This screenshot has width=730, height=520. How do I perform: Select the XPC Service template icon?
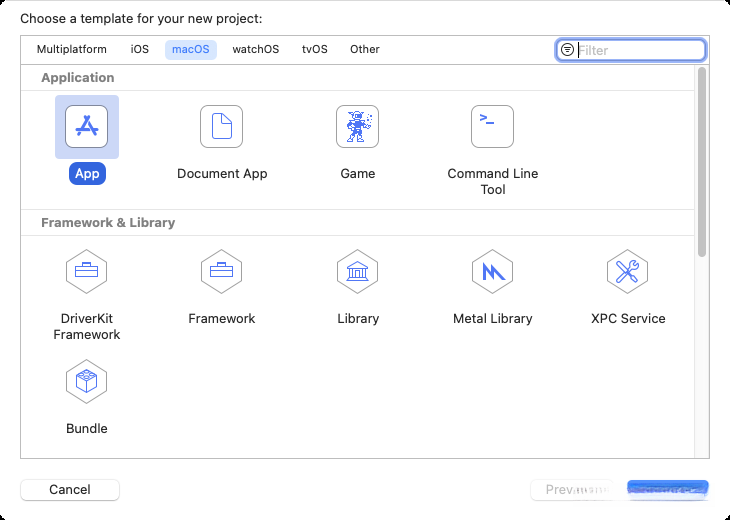point(627,271)
